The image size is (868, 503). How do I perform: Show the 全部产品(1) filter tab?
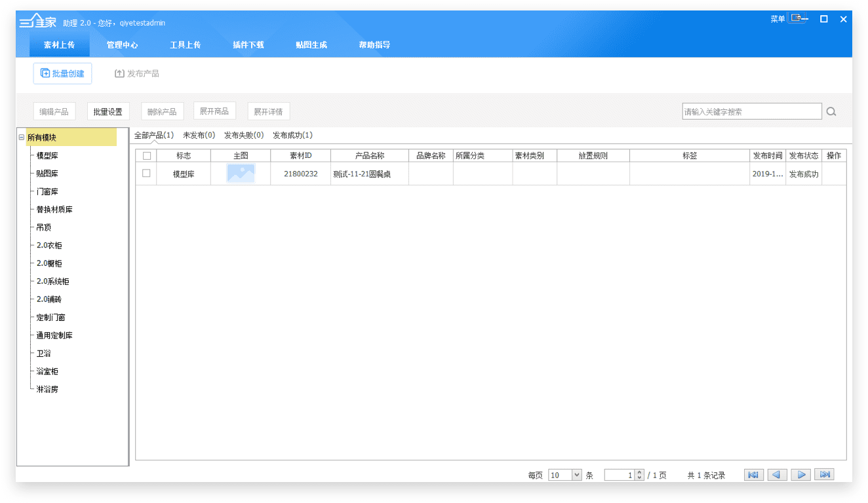point(154,135)
